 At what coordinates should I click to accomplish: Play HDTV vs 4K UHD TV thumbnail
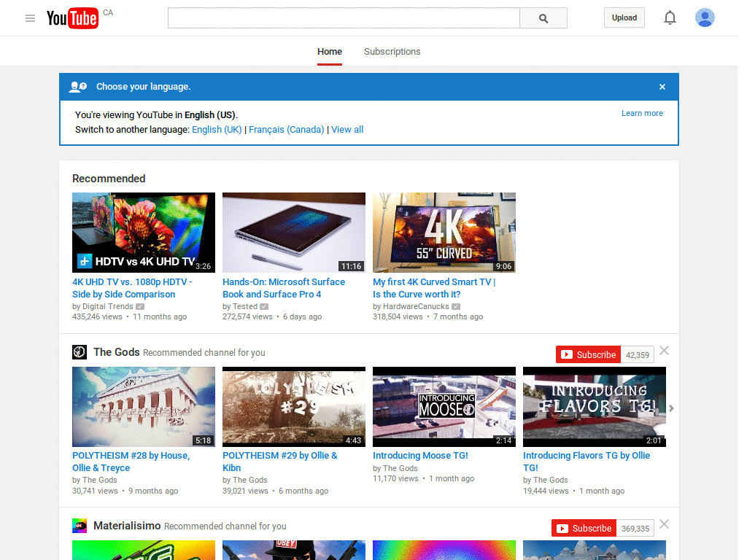pyautogui.click(x=144, y=233)
